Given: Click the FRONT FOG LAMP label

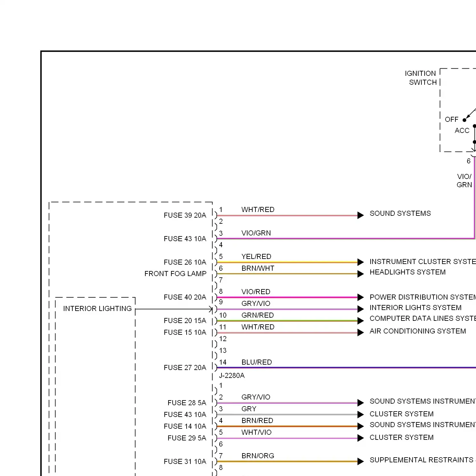Looking at the screenshot, I should [x=175, y=274].
